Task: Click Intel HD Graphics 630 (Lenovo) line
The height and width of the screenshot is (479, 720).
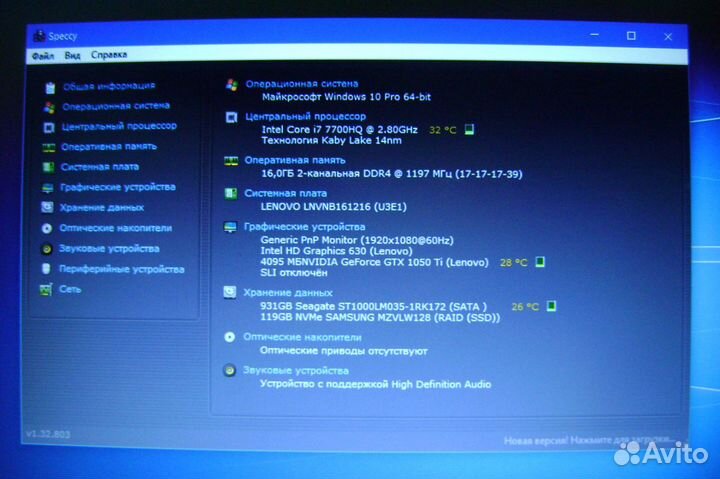Action: 337,251
